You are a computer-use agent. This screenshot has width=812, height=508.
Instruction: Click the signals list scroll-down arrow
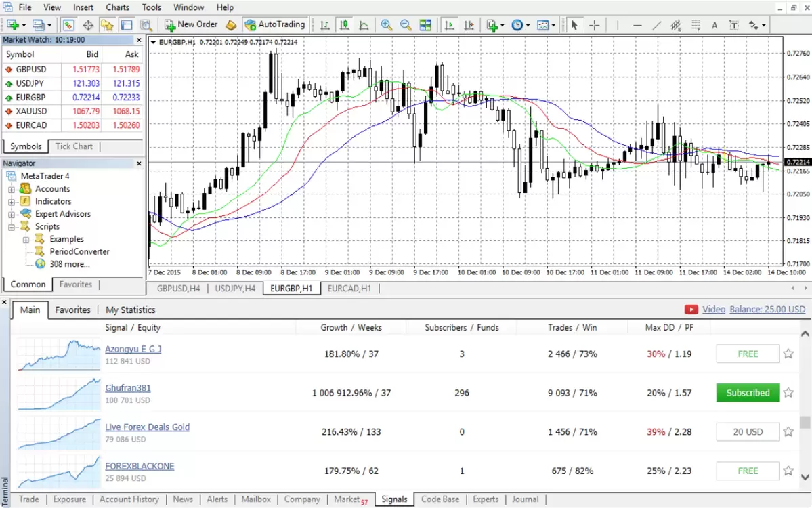(x=805, y=477)
